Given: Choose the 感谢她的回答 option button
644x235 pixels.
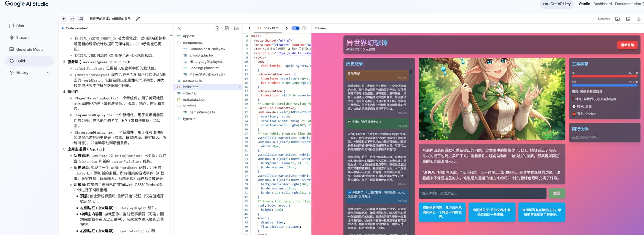Looking at the screenshot, I should [442, 212].
